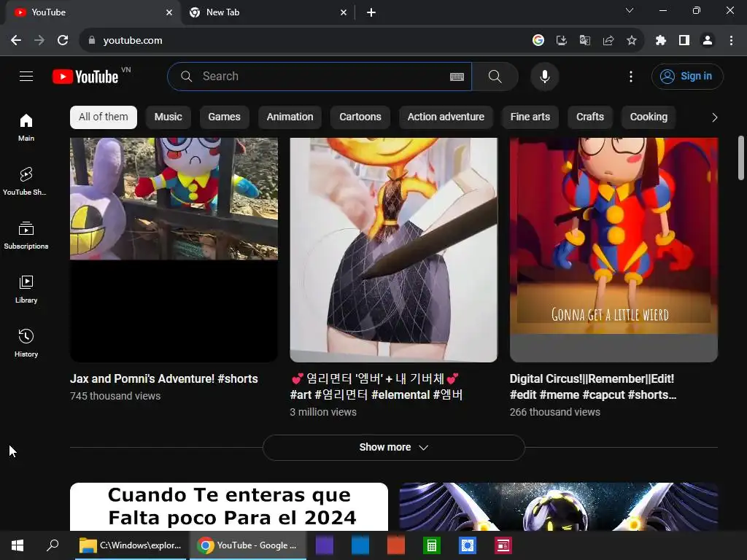
Task: Select the Games chip
Action: (225, 117)
